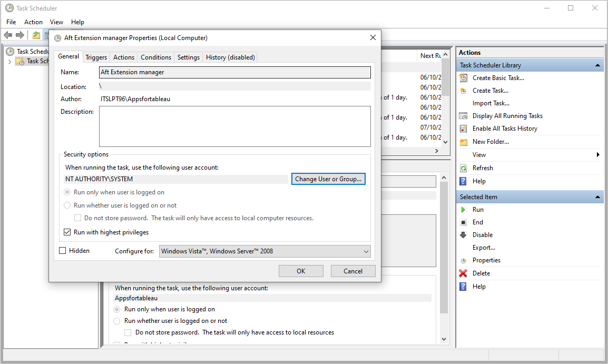Click the red Delete X icon
The height and width of the screenshot is (364, 608).
[463, 273]
